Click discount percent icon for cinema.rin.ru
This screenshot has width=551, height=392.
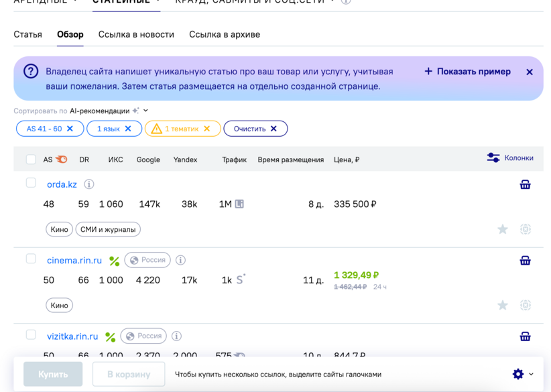coord(114,261)
